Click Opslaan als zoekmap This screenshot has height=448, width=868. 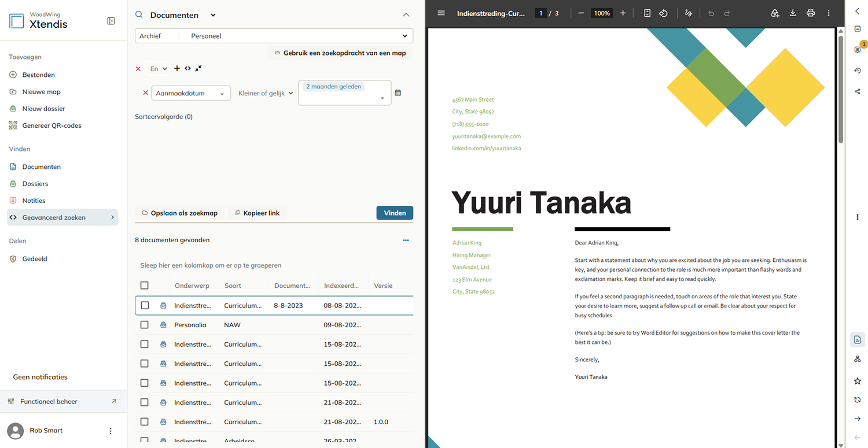point(180,213)
